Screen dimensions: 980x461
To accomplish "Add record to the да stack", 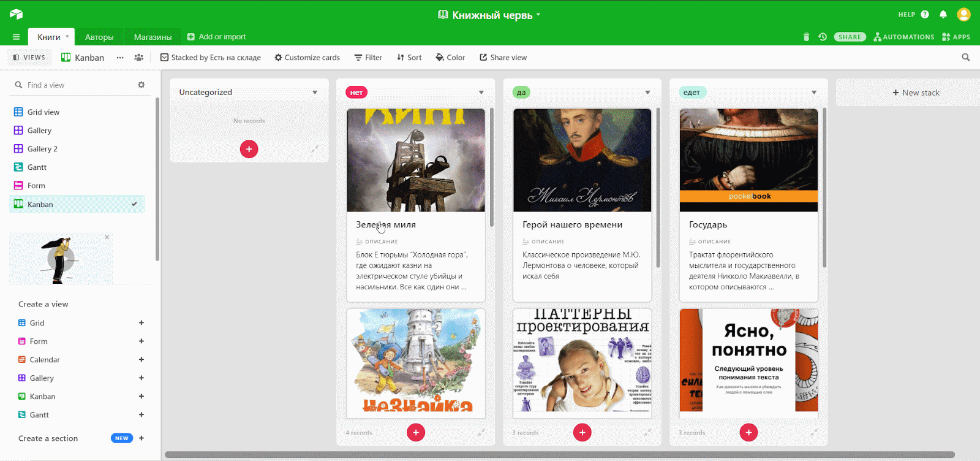I will click(x=582, y=432).
